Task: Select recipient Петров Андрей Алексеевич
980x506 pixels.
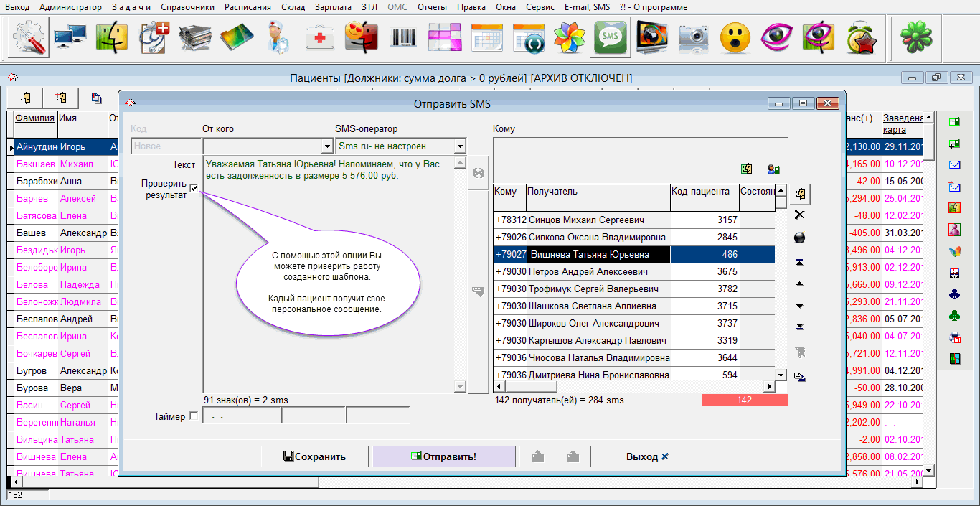Action: pyautogui.click(x=588, y=272)
